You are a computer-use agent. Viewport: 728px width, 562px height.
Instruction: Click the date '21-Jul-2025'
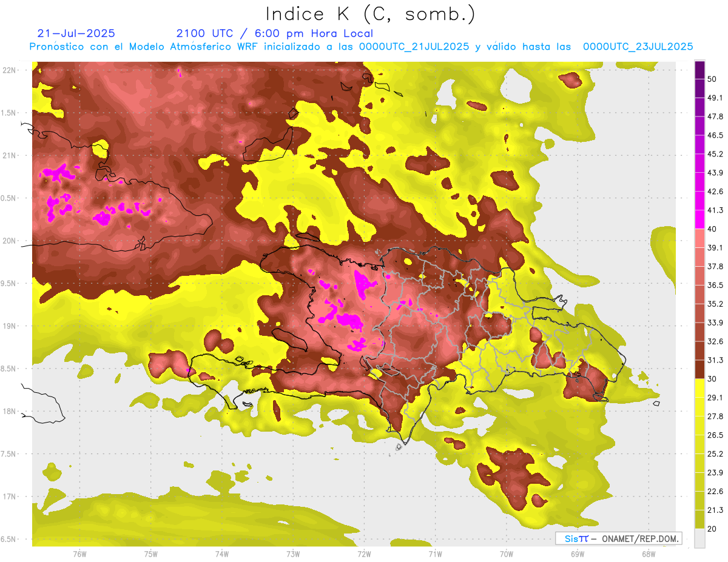coord(76,33)
